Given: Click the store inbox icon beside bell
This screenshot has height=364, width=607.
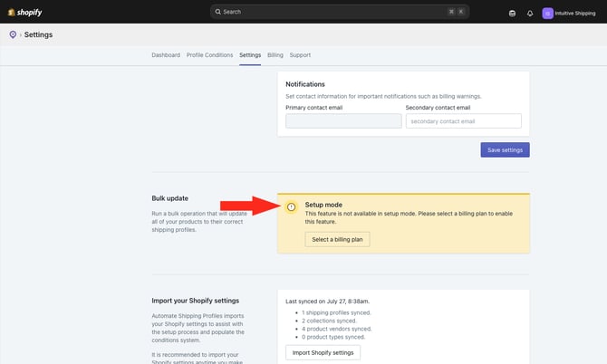Looking at the screenshot, I should tap(512, 14).
